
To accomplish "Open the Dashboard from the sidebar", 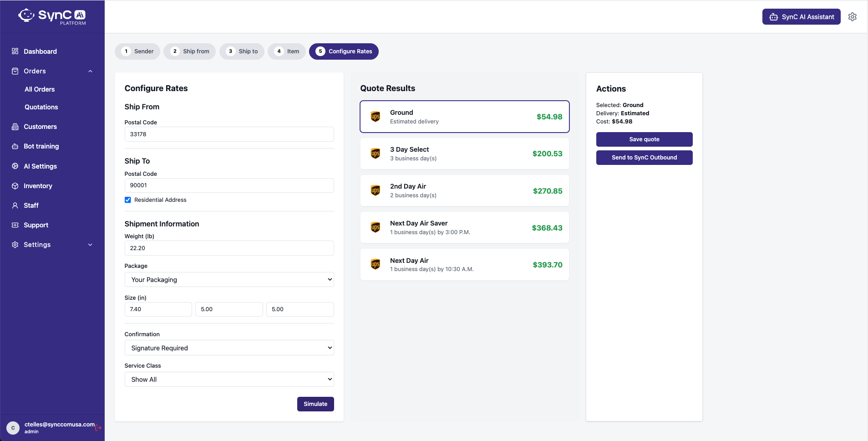I will click(40, 51).
